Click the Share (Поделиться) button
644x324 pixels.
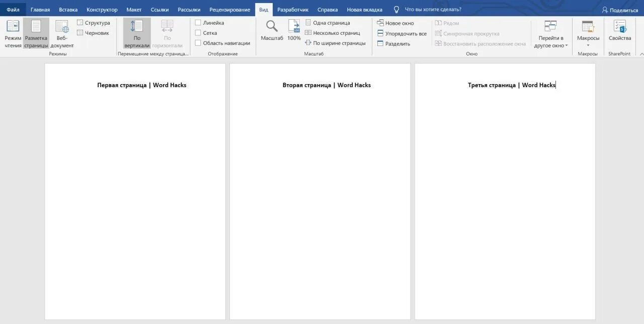point(620,10)
